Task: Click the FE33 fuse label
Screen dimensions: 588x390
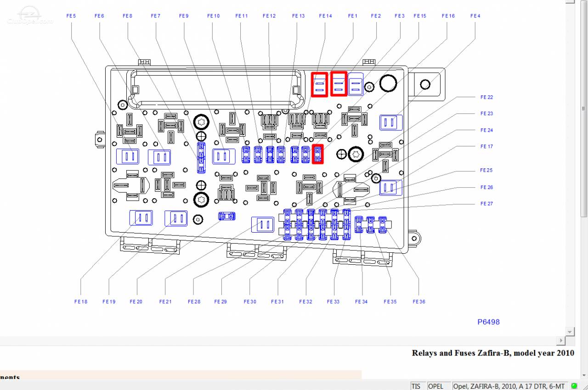Action: pos(333,302)
